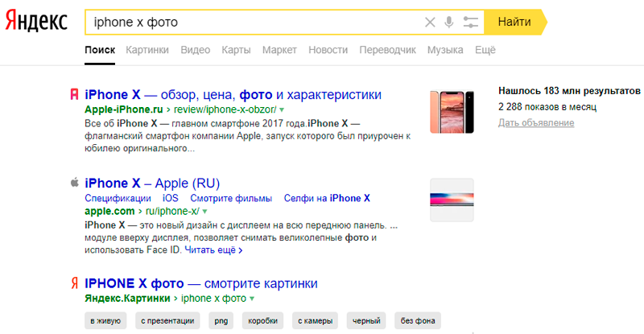Open the apple.com result thumbnail
644x334 pixels.
(x=452, y=200)
